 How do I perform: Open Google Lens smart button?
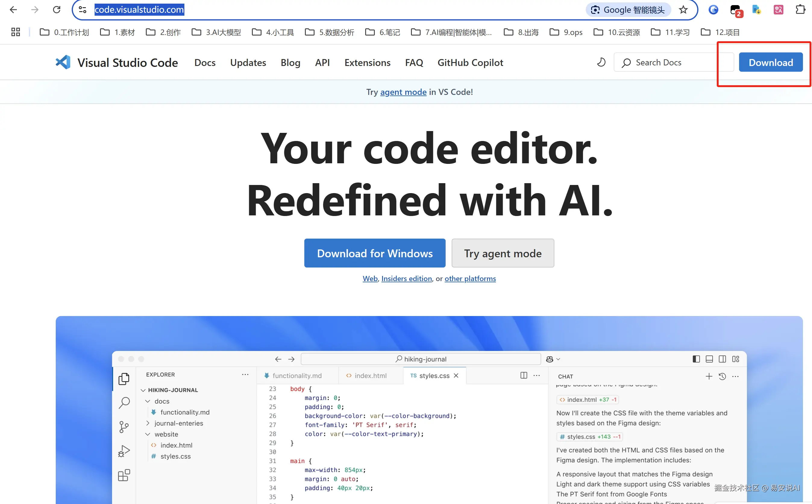[x=628, y=10]
